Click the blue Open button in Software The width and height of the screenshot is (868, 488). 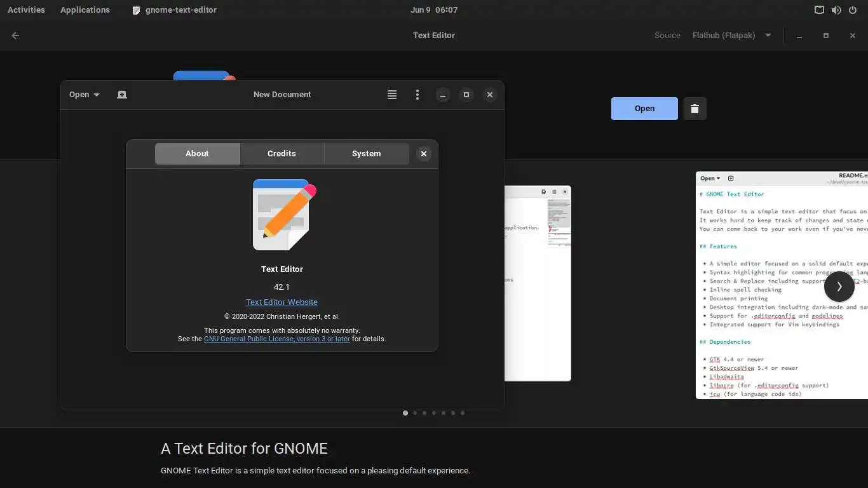click(644, 109)
